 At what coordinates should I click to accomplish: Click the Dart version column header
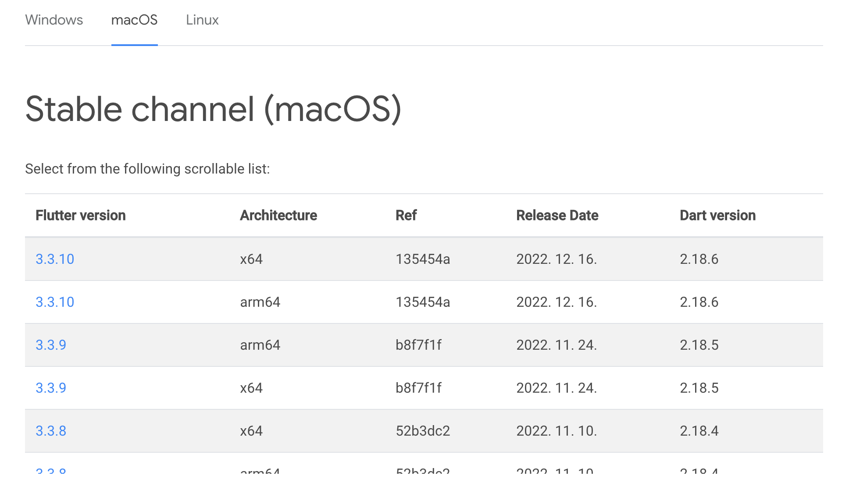pos(717,215)
